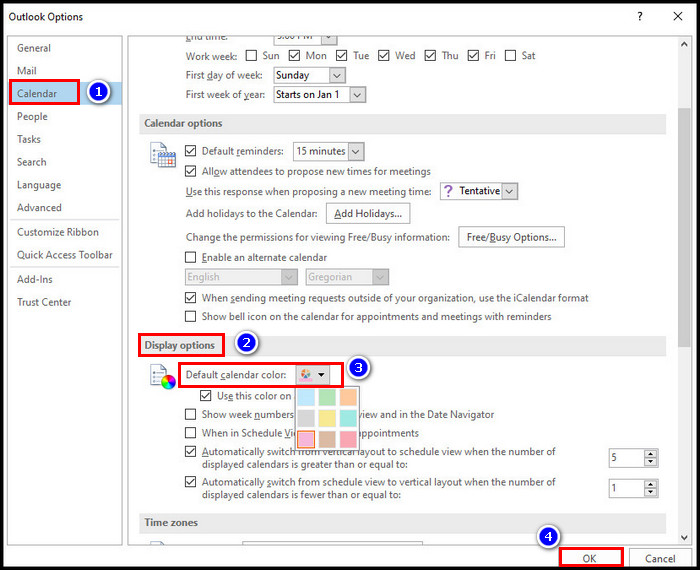Screen dimensions: 700x570
Task: Enable Show bell icon on the calendar
Action: coord(191,316)
